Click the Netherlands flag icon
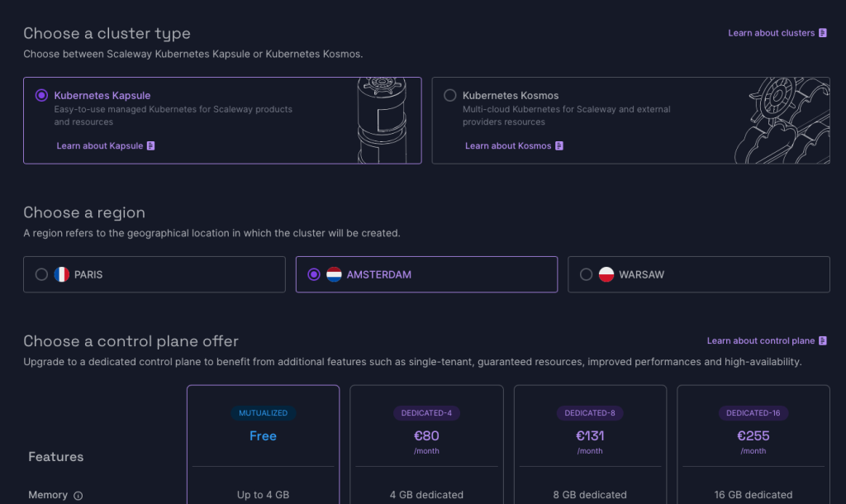This screenshot has width=846, height=504. tap(334, 274)
